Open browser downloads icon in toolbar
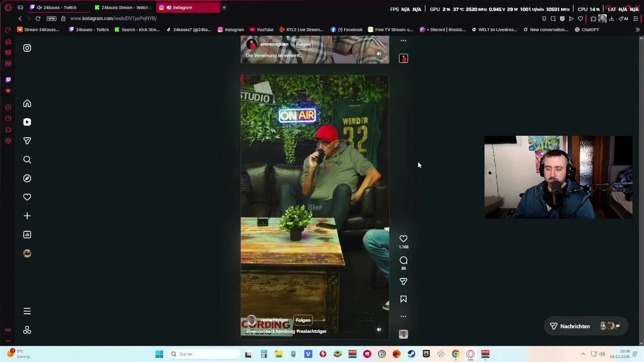The height and width of the screenshot is (362, 644). point(611,19)
